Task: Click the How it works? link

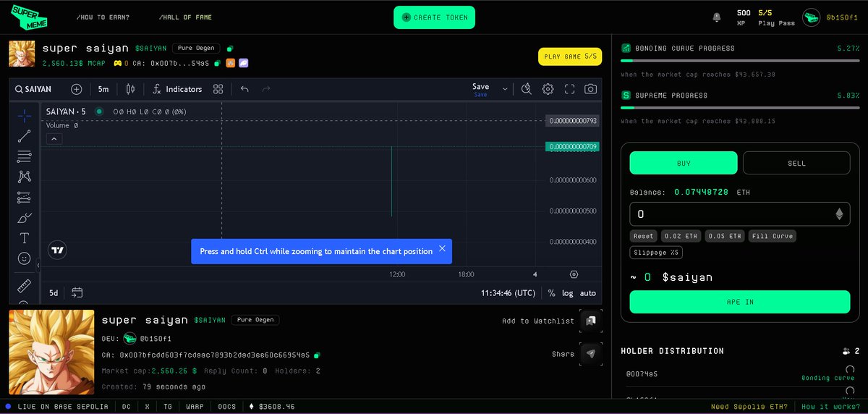Action: (x=830, y=406)
